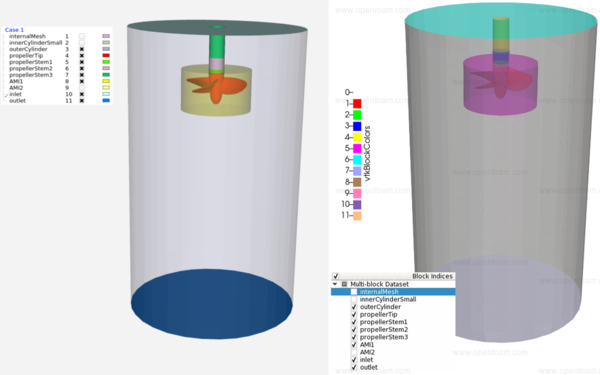Open the propellerStem2 color swatch in Case 1
The image size is (600, 375).
pyautogui.click(x=106, y=68)
